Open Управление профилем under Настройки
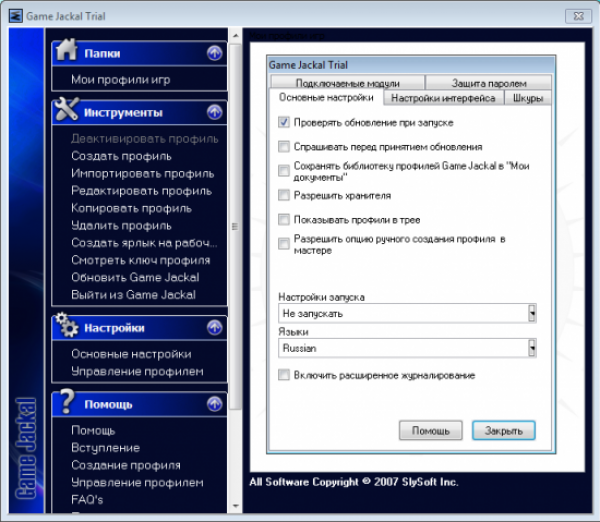 (x=137, y=371)
